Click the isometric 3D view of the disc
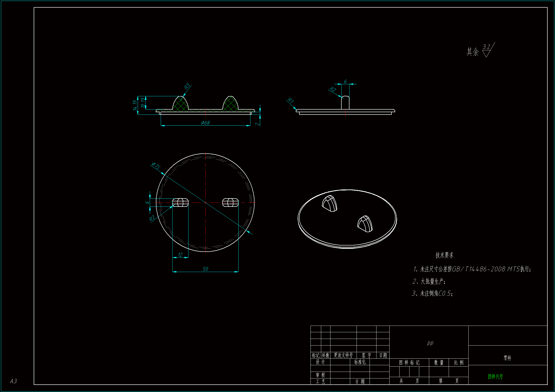Image resolution: width=555 pixels, height=392 pixels. coord(347,219)
